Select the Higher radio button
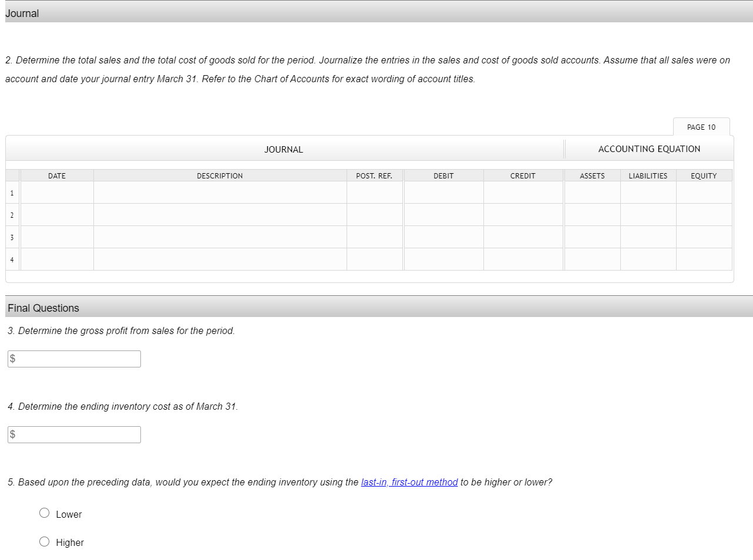753x560 pixels. tap(44, 542)
